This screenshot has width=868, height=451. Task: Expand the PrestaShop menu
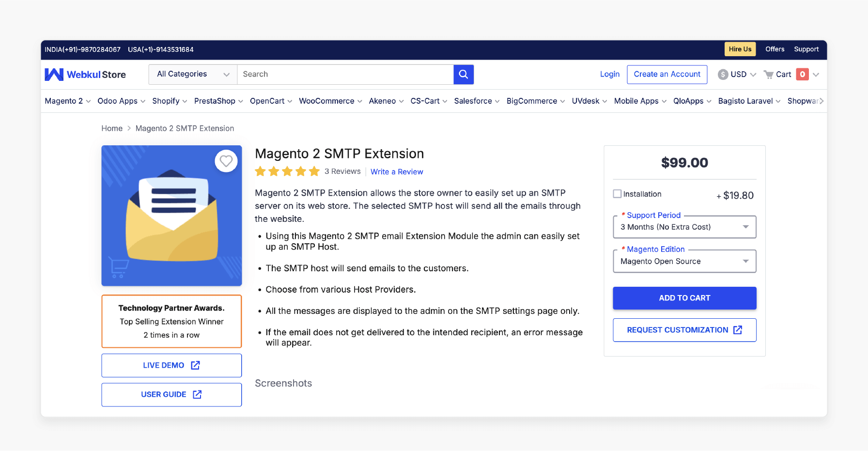click(x=218, y=101)
